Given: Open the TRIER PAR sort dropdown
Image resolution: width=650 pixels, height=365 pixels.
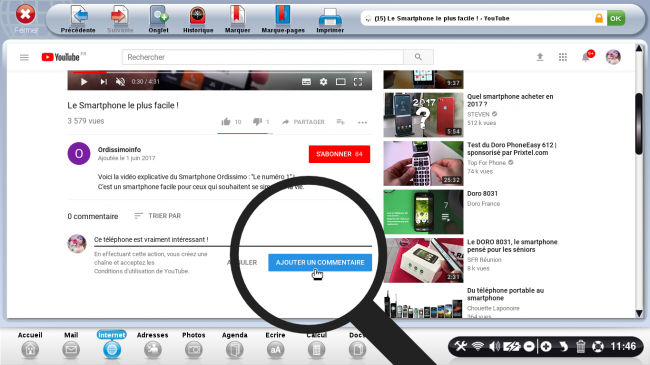Looking at the screenshot, I should tap(158, 216).
